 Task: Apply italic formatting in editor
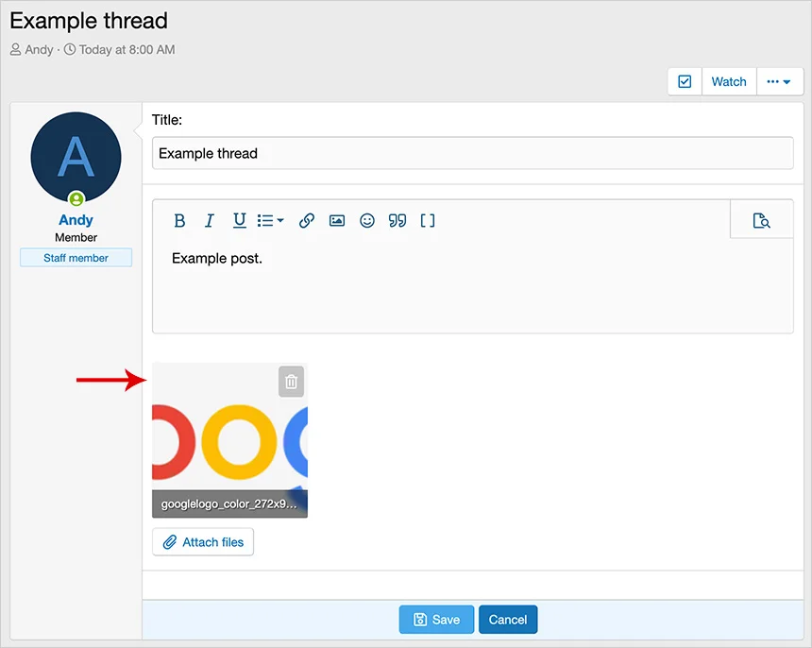(210, 221)
